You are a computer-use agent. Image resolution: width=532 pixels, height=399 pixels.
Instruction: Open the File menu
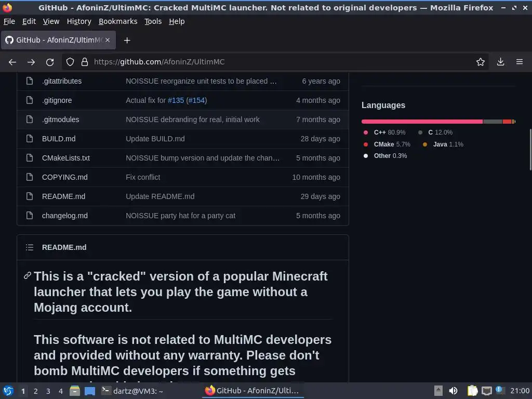tap(9, 21)
